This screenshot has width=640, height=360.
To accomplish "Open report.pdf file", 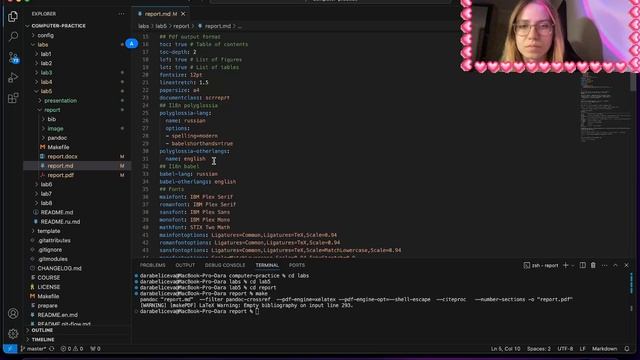I will click(60, 176).
